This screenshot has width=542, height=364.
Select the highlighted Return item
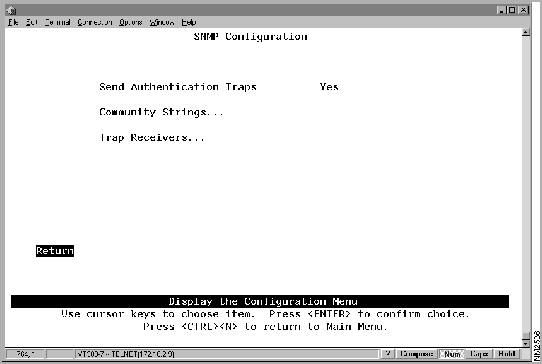coord(55,251)
